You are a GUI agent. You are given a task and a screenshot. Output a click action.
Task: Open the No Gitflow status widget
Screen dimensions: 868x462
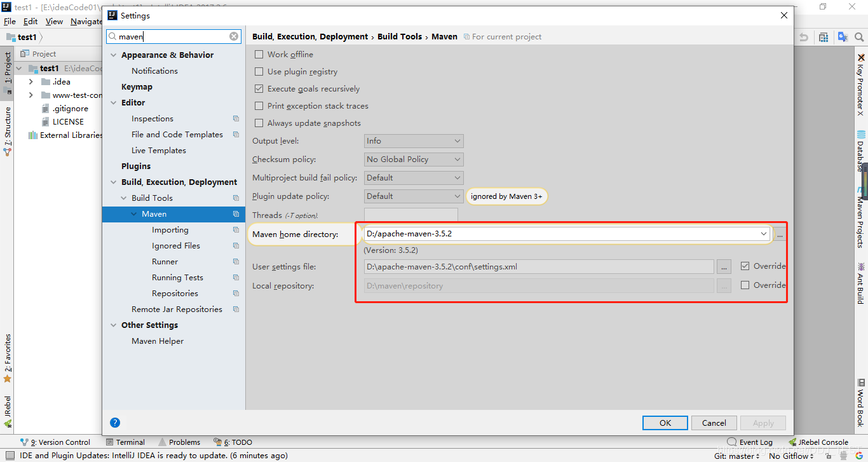click(x=792, y=456)
